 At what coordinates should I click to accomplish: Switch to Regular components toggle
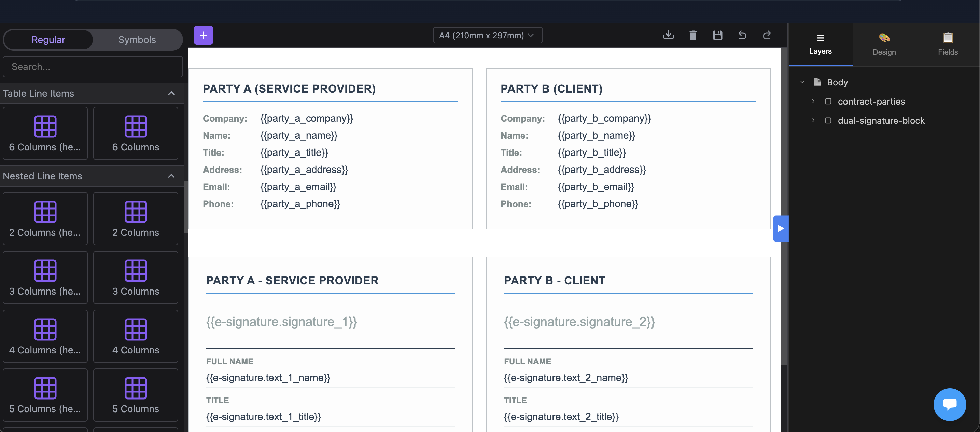tap(48, 40)
